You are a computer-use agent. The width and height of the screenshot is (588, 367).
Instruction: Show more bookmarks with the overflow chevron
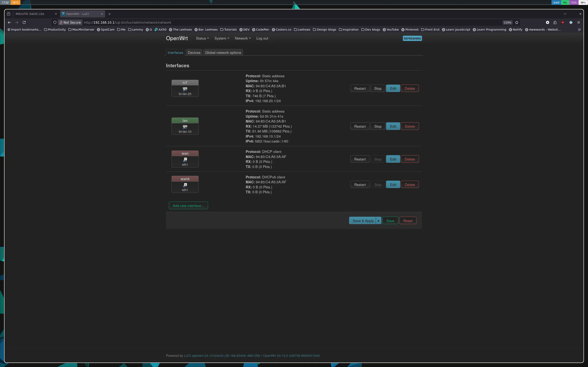coord(579,30)
